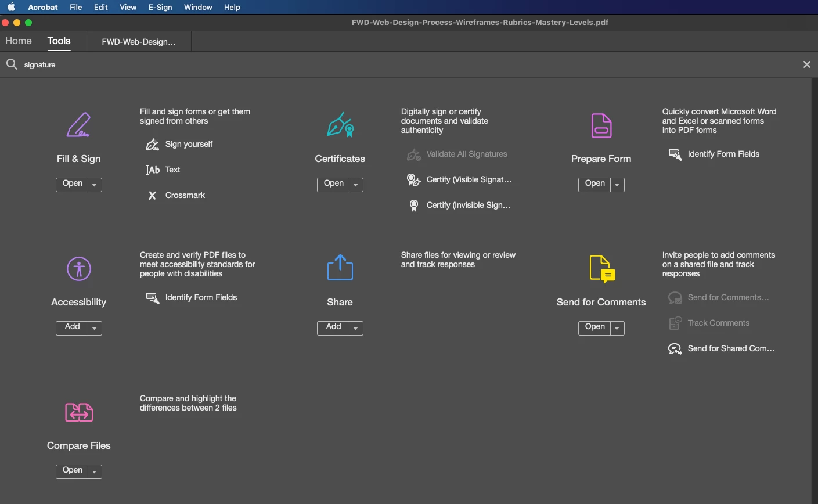This screenshot has height=504, width=818.
Task: Expand the Share Add dropdown arrow
Action: coord(356,328)
